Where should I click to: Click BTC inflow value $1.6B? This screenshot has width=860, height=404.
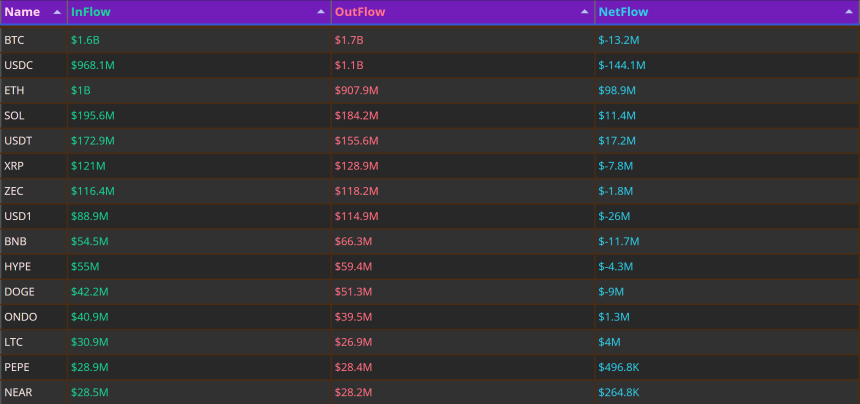pyautogui.click(x=85, y=40)
